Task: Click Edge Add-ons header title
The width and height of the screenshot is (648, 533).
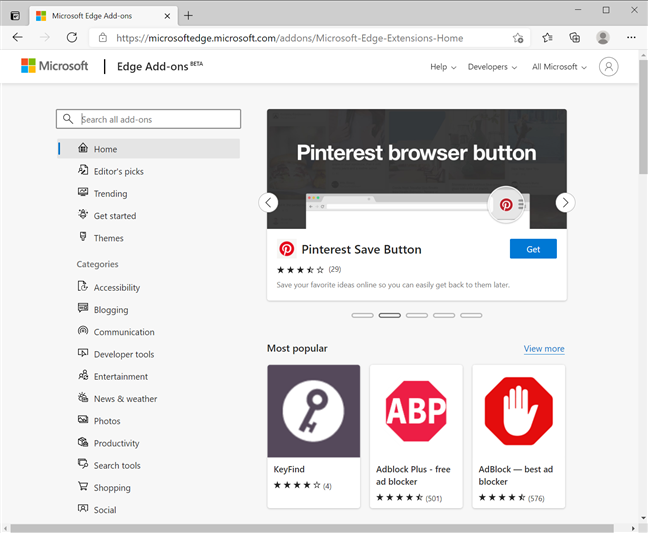Action: pos(160,66)
